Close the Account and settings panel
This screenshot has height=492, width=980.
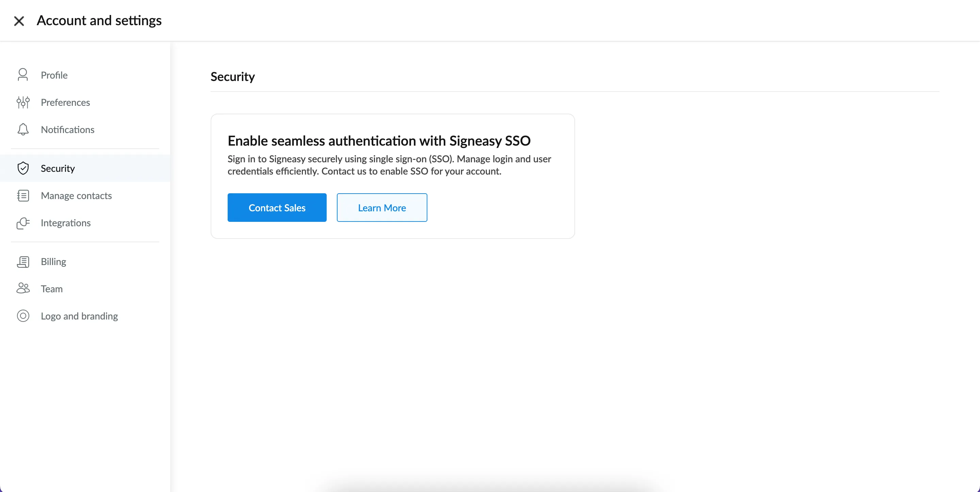[x=19, y=21]
